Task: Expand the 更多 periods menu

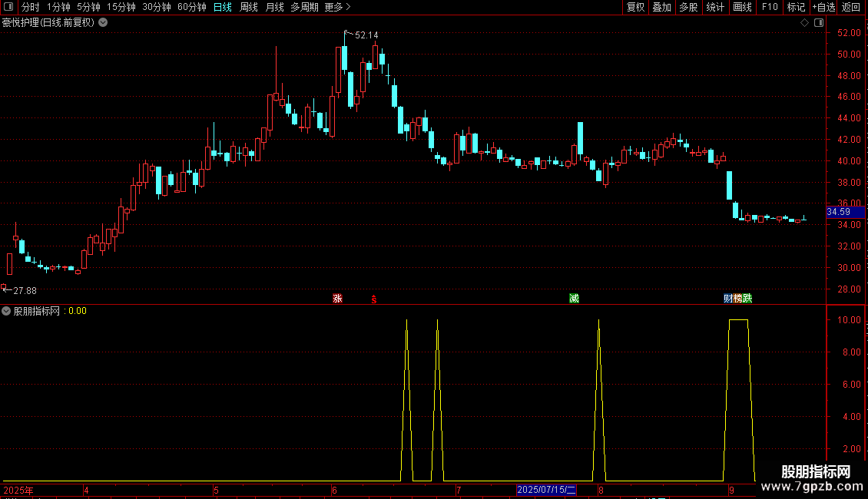Action: pos(337,7)
